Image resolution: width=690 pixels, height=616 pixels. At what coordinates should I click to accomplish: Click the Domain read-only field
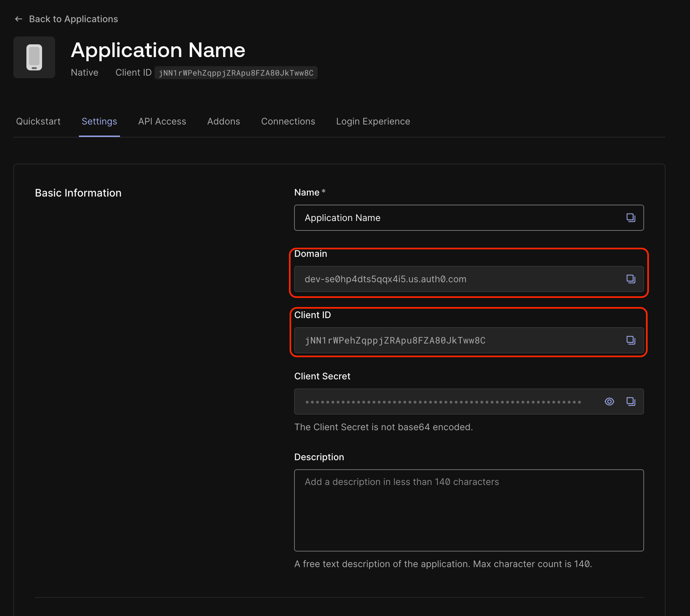(469, 279)
